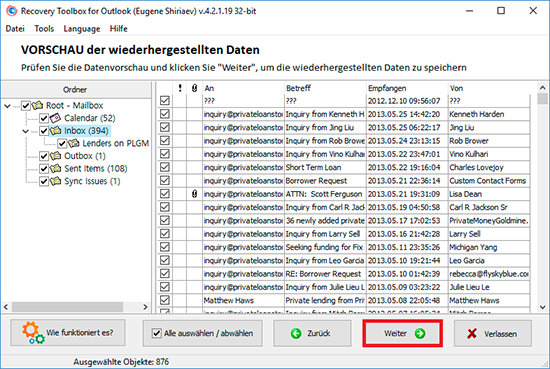The width and height of the screenshot is (550, 369).
Task: Uncheck the Short Term Loan message checkbox
Action: [x=165, y=167]
